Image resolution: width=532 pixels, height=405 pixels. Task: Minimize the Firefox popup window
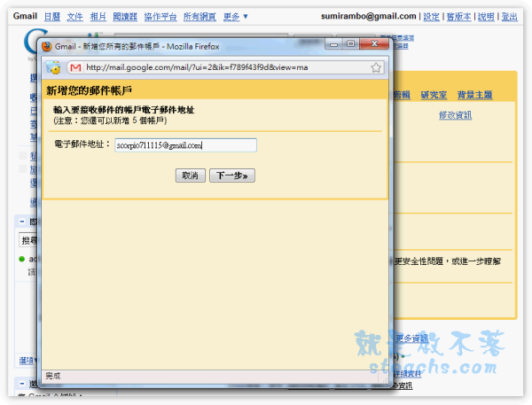tap(334, 44)
